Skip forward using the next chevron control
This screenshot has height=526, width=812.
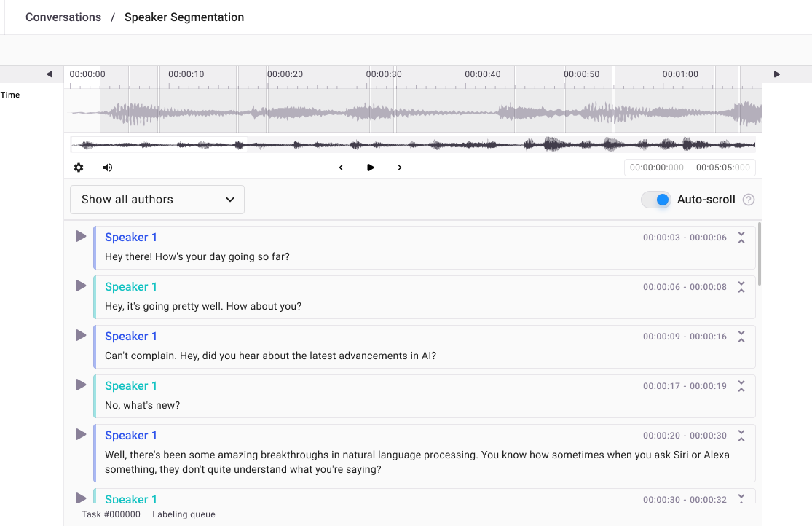click(399, 167)
